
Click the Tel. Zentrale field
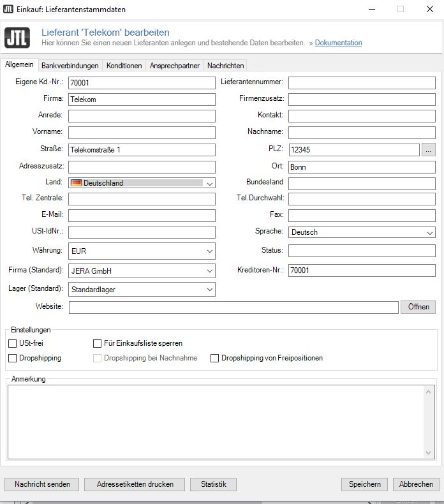[x=142, y=199]
